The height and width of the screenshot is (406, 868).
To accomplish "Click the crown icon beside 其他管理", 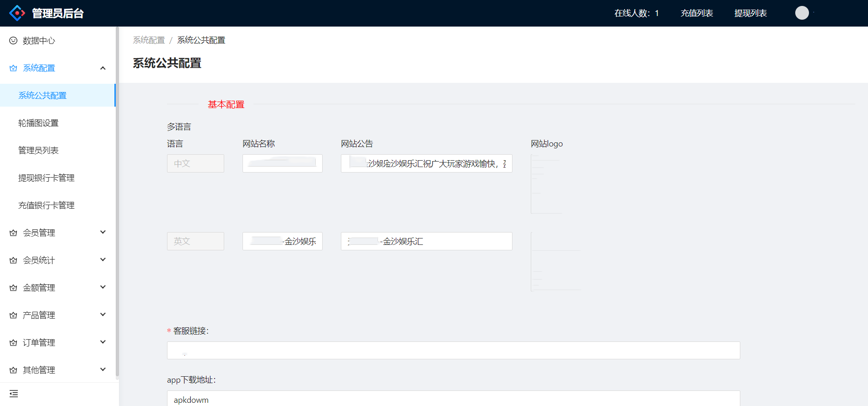I will (13, 370).
